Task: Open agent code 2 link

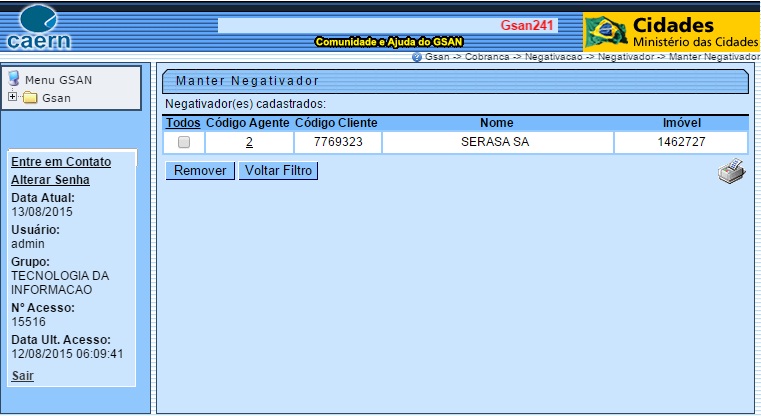Action: [x=249, y=143]
